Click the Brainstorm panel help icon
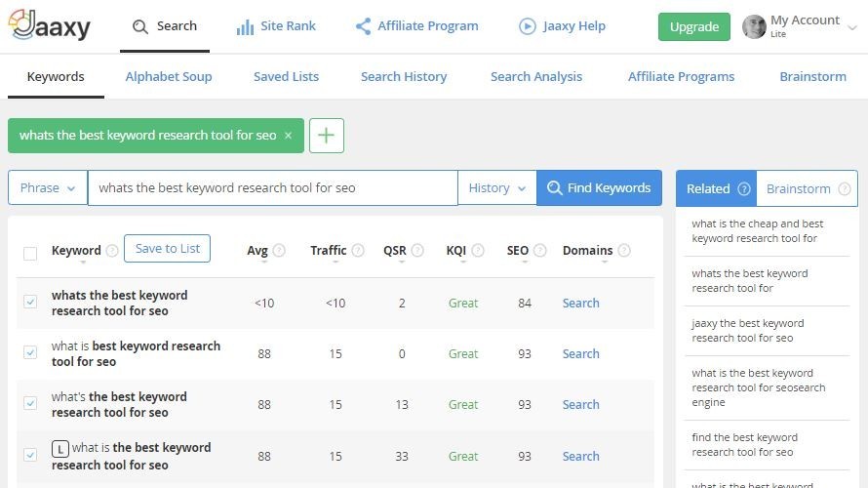This screenshot has width=868, height=488. (845, 189)
